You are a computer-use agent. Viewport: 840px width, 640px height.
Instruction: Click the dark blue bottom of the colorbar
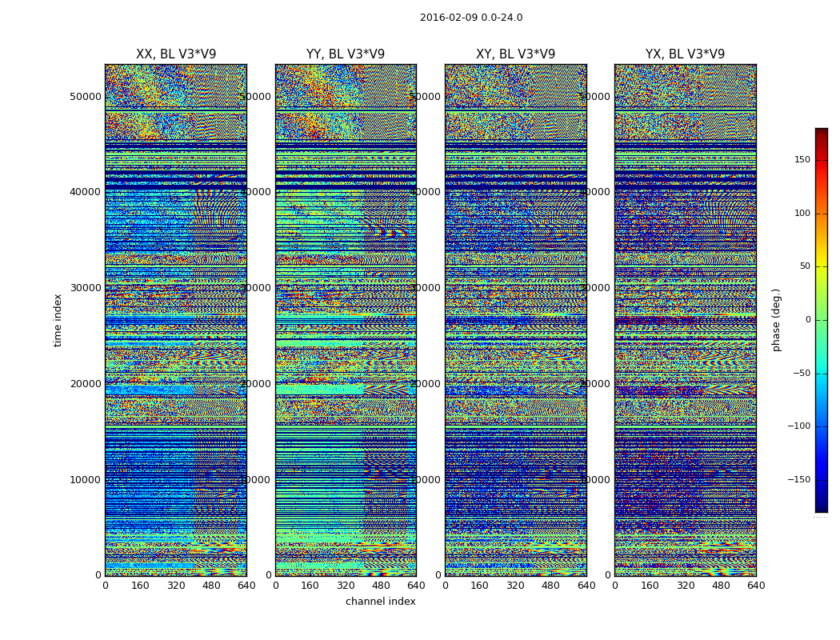821,507
